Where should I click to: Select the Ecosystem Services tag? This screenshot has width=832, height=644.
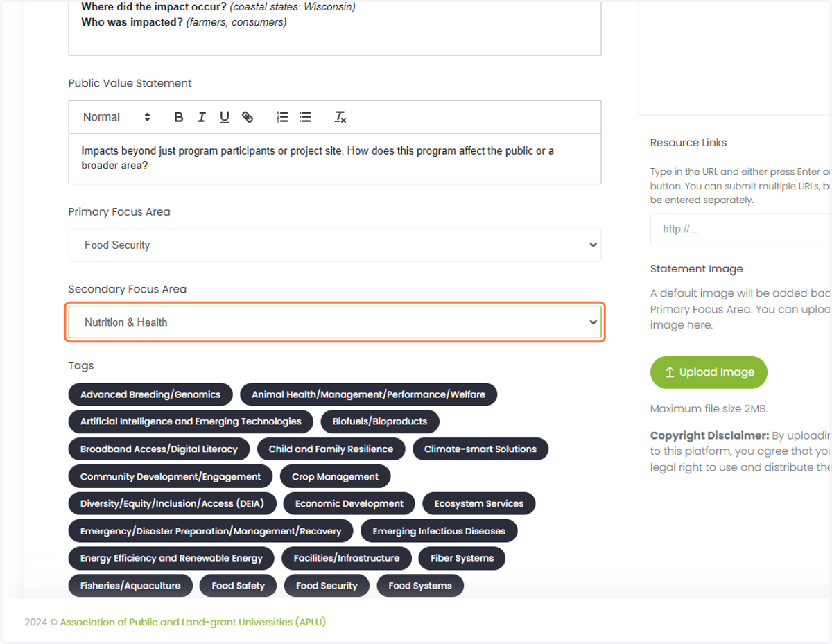click(x=479, y=503)
